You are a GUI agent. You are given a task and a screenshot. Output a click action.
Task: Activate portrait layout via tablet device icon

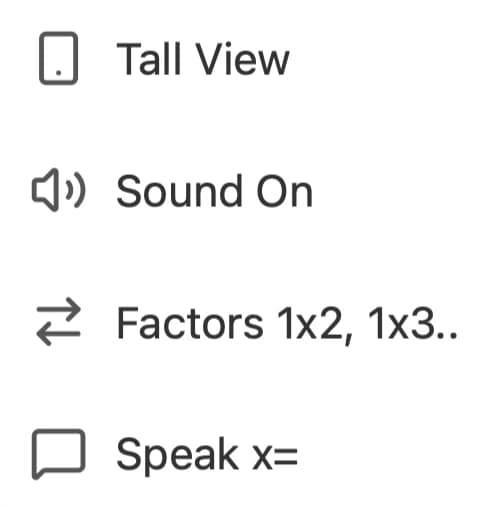pyautogui.click(x=58, y=58)
